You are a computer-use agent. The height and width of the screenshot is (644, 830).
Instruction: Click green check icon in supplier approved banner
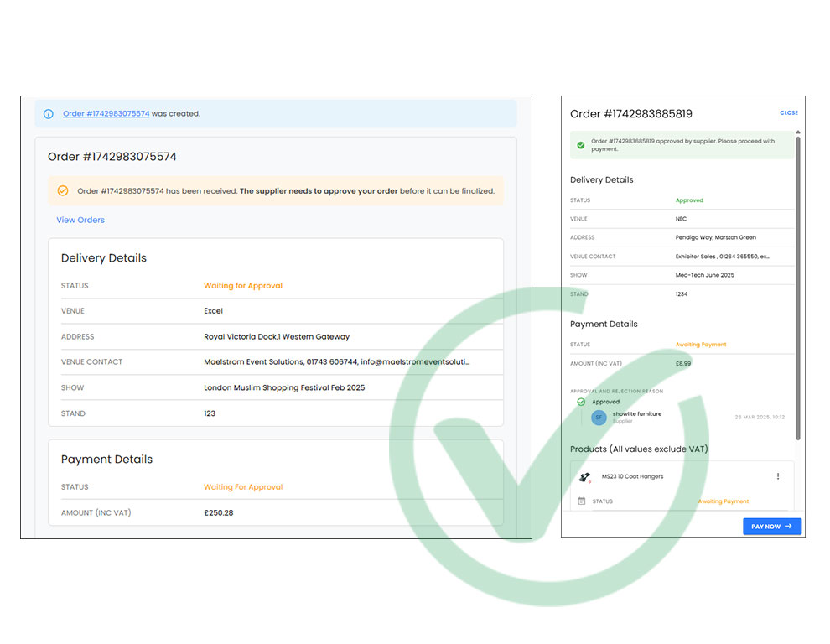point(580,145)
